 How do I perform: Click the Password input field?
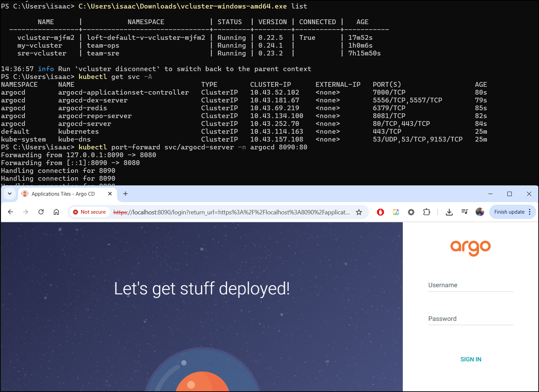coord(471,319)
